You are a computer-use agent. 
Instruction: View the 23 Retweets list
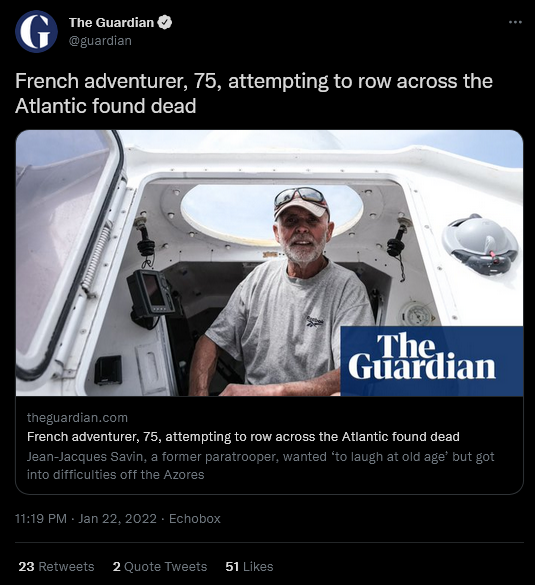click(56, 567)
